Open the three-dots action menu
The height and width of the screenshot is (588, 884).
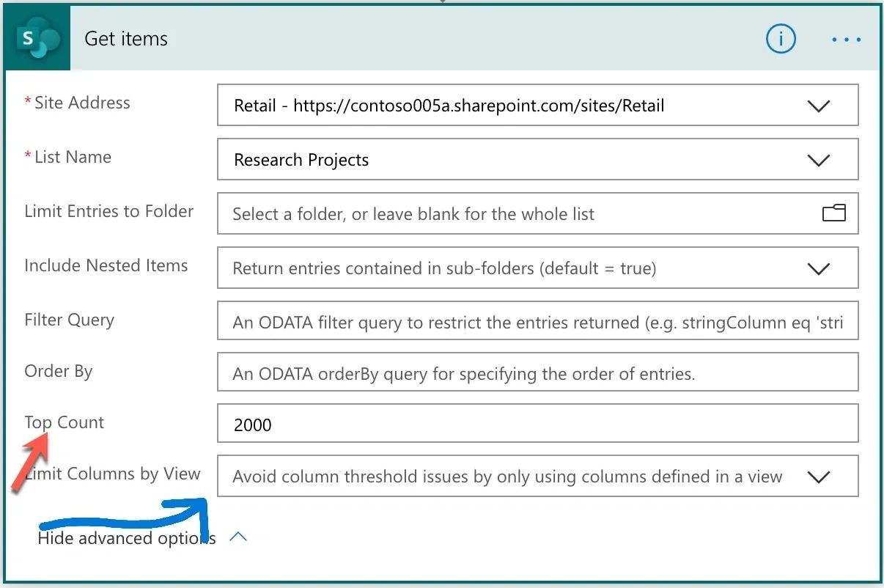click(847, 40)
